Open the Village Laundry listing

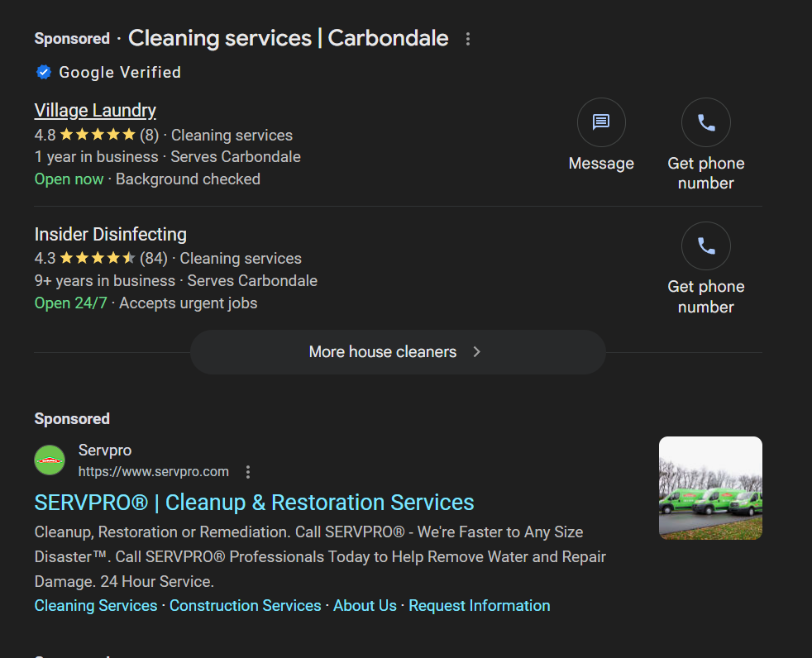point(95,110)
